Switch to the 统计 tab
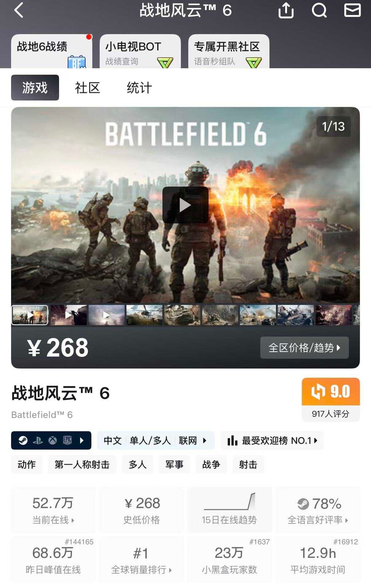371x588 pixels. tap(139, 88)
